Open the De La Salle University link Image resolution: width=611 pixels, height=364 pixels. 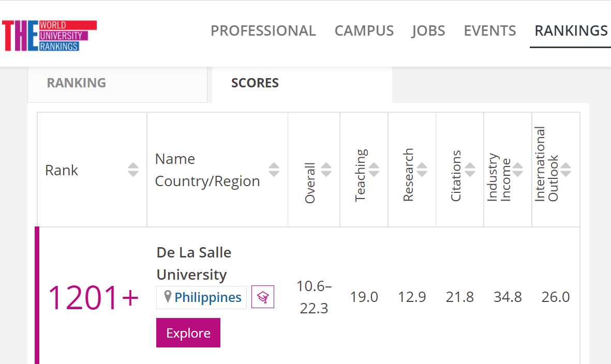point(193,264)
